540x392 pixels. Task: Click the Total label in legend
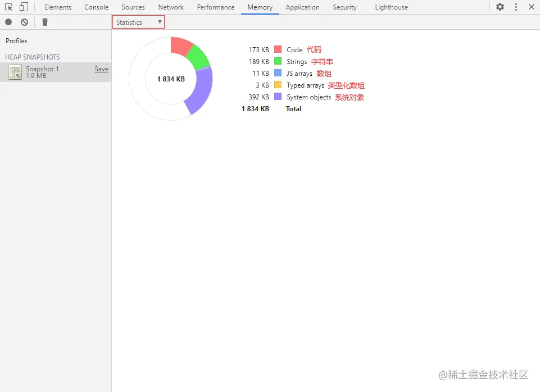[293, 109]
